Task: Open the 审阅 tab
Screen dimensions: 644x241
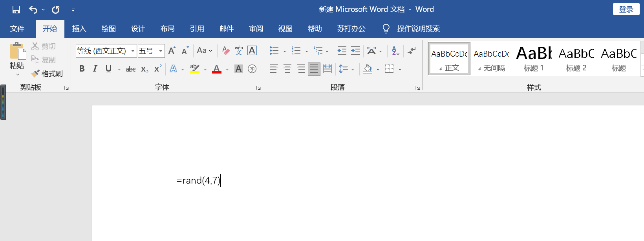Action: pos(256,29)
